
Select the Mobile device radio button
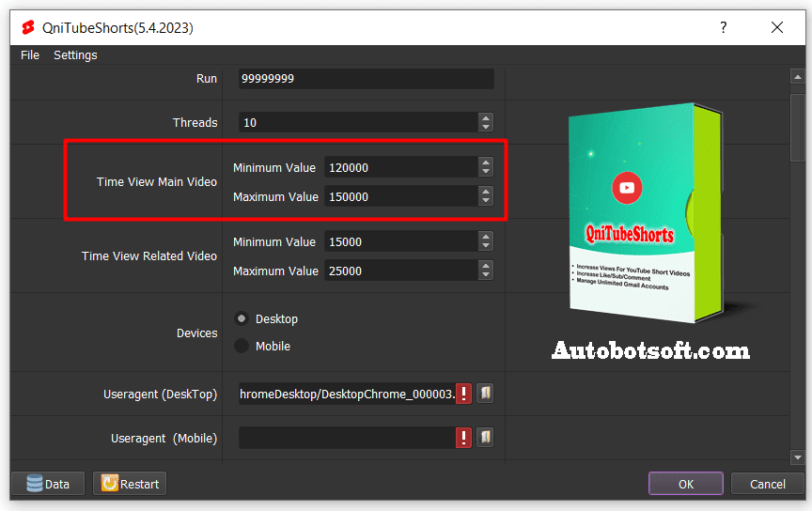coord(242,346)
